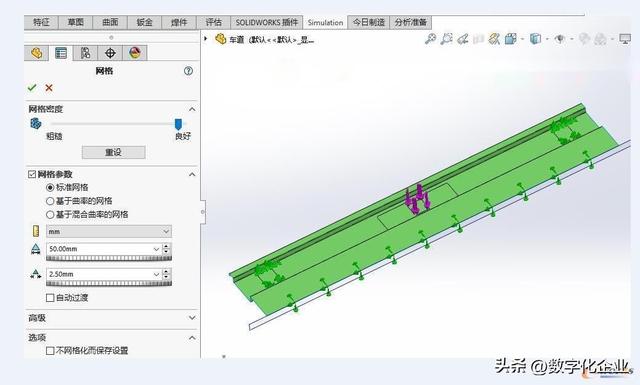Open the SOLIDWORKS 插件 tab
This screenshot has width=640, height=385.
[x=267, y=22]
